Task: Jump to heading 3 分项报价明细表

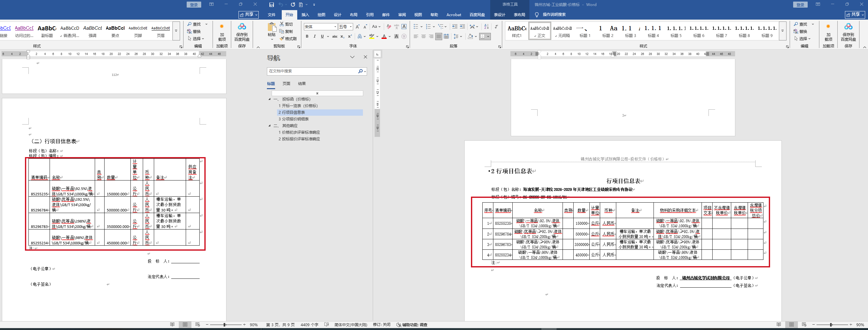Action: [x=293, y=119]
